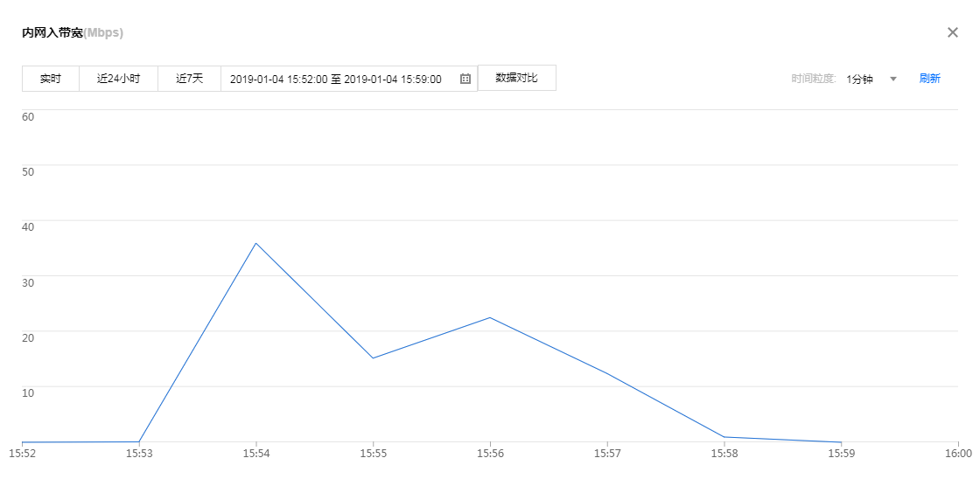The height and width of the screenshot is (479, 980).
Task: Expand the granularity dropdown arrow
Action: tap(893, 79)
